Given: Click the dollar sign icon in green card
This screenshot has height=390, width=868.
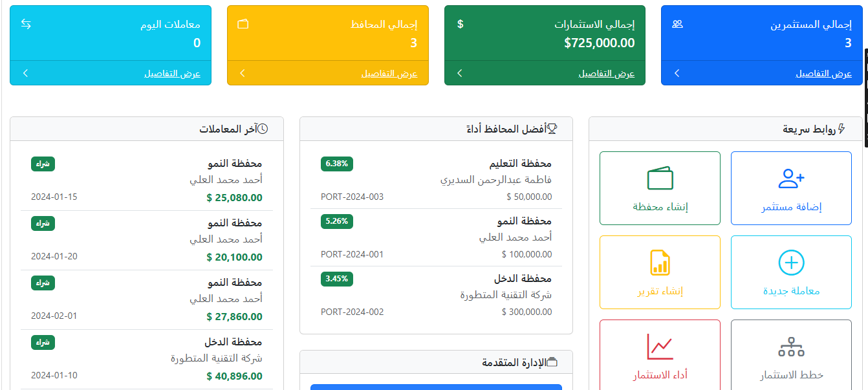Looking at the screenshot, I should click(x=460, y=25).
